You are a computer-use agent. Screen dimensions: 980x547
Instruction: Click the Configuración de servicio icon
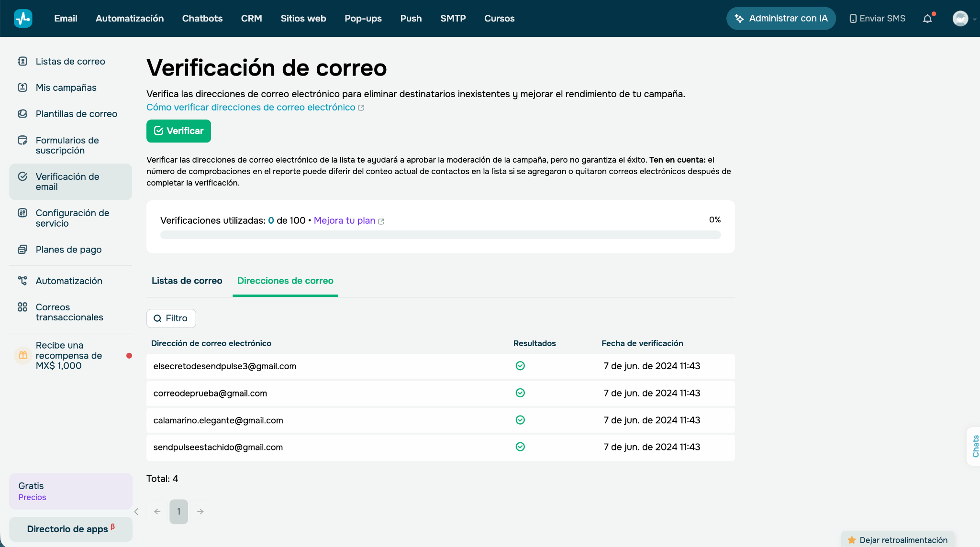22,213
